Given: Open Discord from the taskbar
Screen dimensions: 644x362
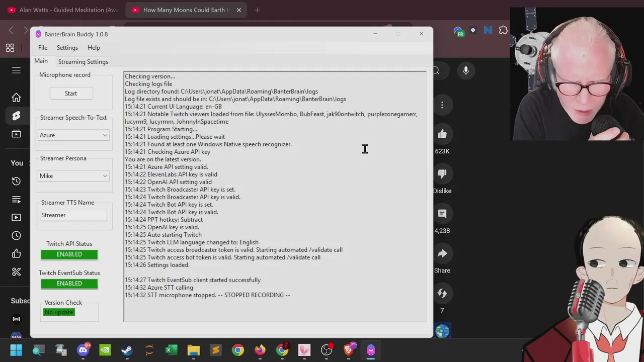Looking at the screenshot, I should pos(83,350).
